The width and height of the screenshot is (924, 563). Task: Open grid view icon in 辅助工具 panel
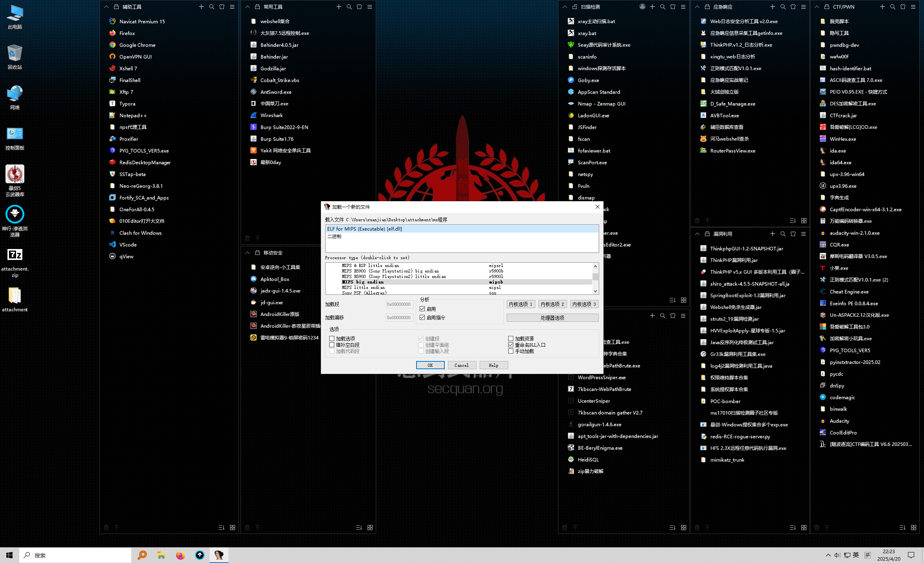233,528
